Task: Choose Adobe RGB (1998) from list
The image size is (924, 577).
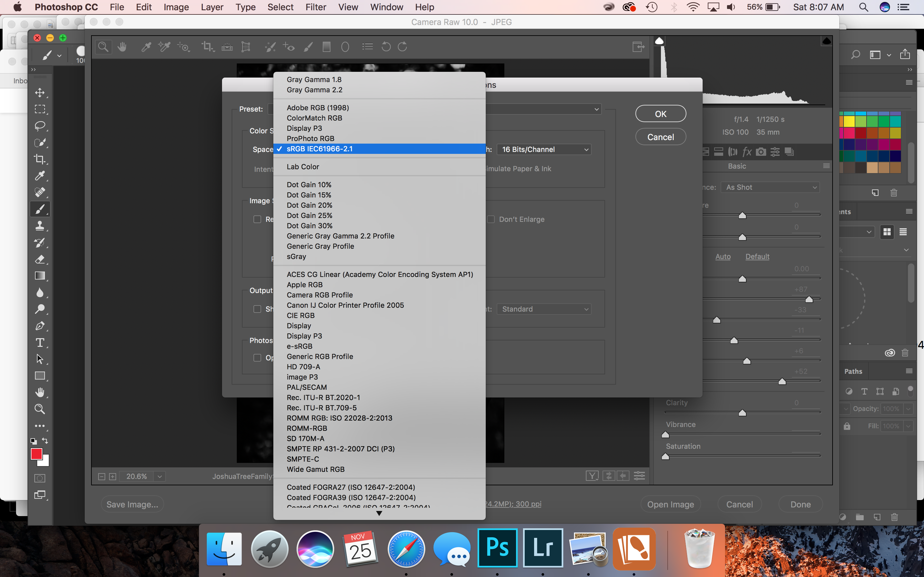Action: click(x=318, y=108)
